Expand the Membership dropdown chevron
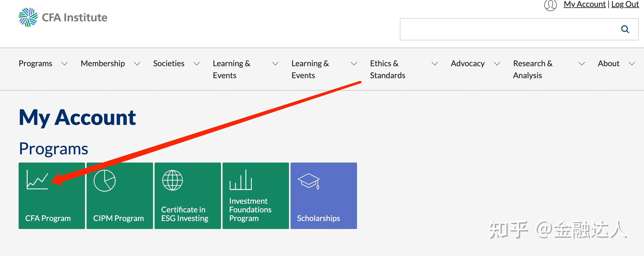Image resolution: width=644 pixels, height=256 pixels. [x=137, y=64]
